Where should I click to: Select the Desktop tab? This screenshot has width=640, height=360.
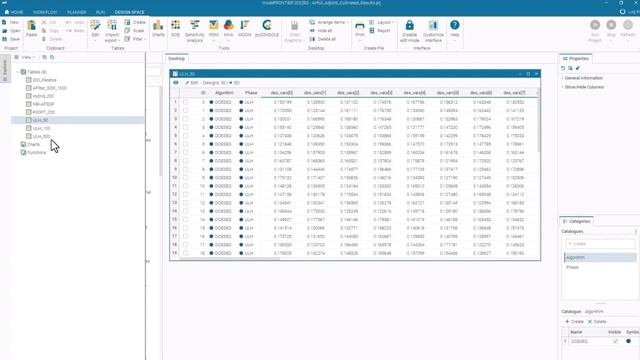(x=177, y=59)
